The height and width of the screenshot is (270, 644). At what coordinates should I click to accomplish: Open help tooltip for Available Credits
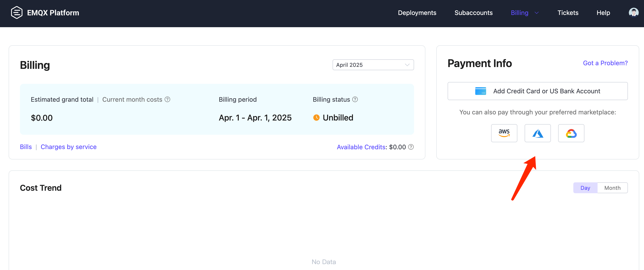point(411,147)
